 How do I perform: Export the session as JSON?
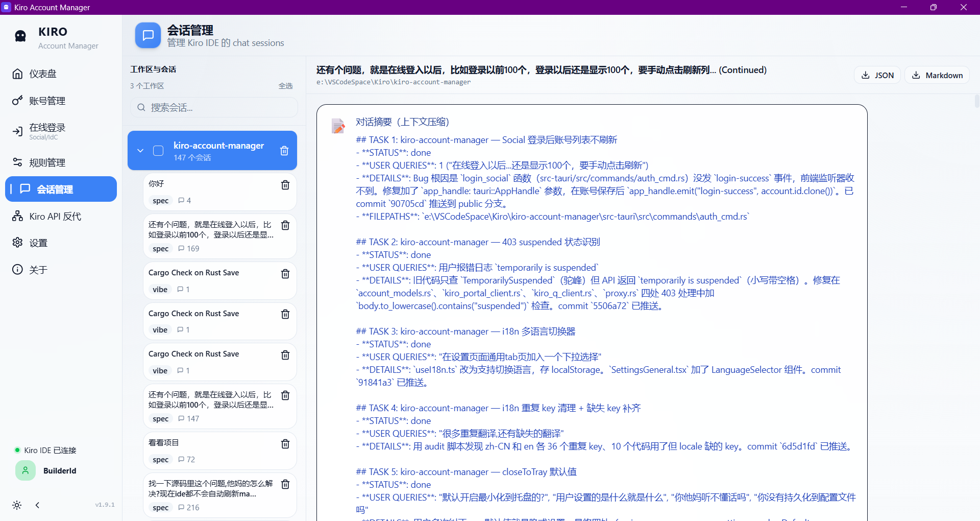(x=877, y=75)
